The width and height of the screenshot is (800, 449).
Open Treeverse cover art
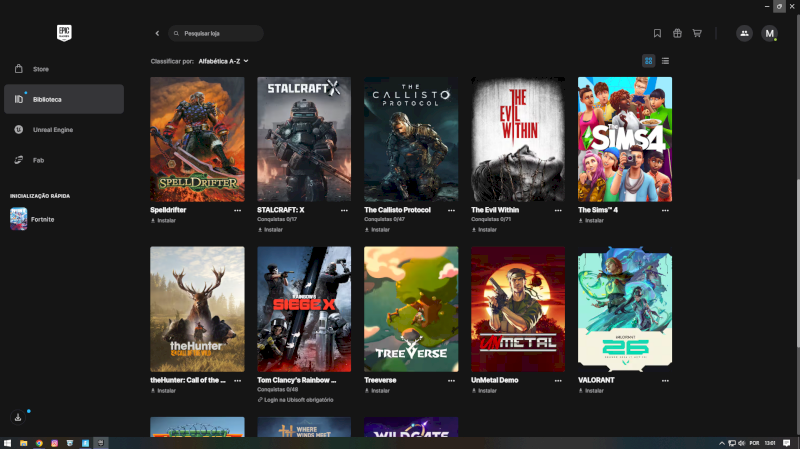411,309
